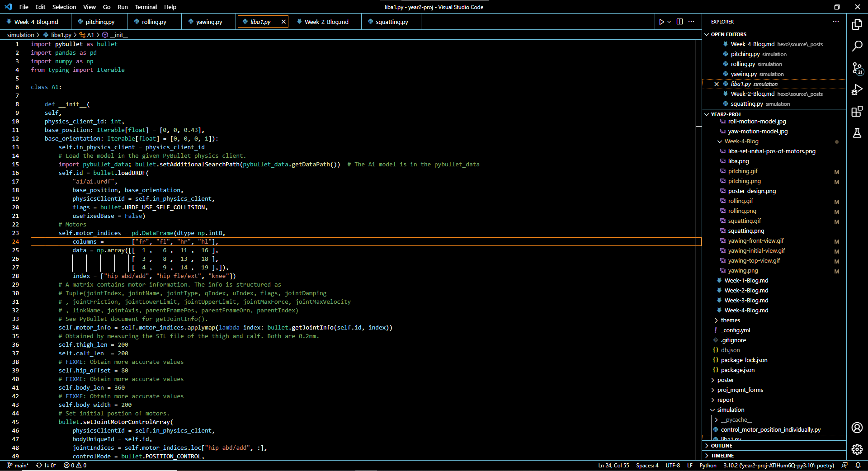Open notifications bell in status bar
The image size is (868, 471).
[x=858, y=465]
